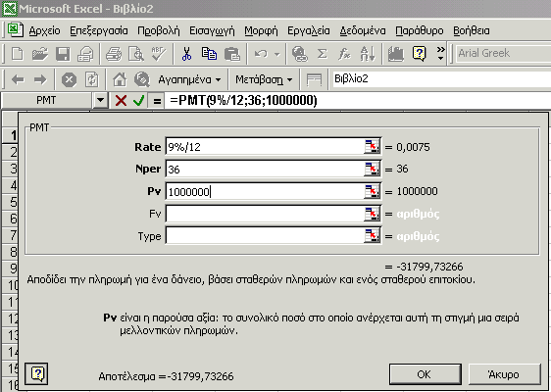This screenshot has height=392, width=551.
Task: Click the OK button
Action: 426,374
